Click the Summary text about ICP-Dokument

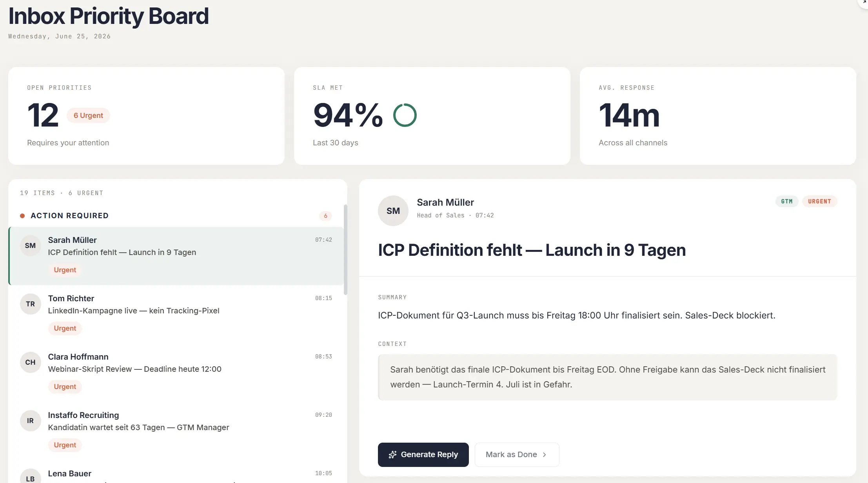[576, 315]
